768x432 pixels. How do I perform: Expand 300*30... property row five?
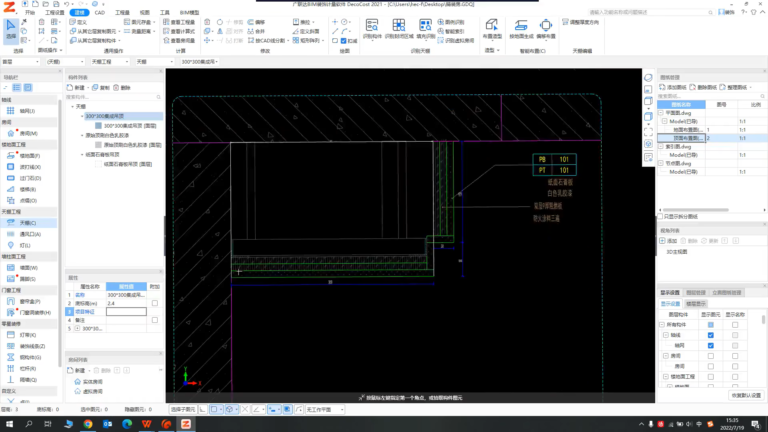click(77, 329)
